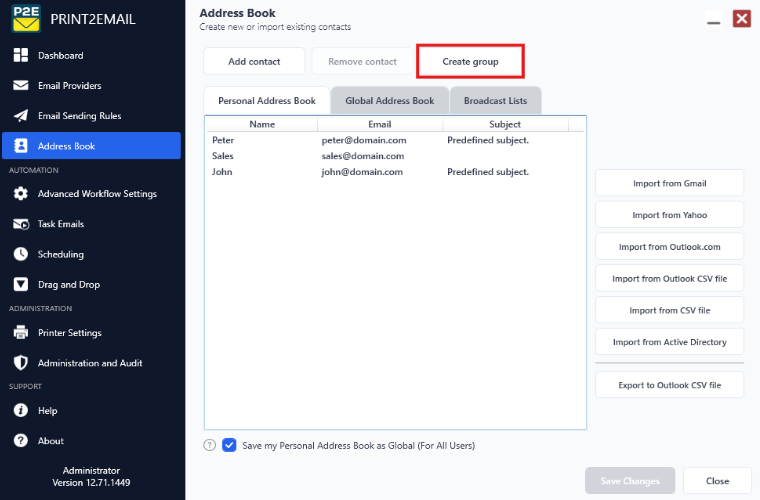Click sales@domain.com email cell
The width and height of the screenshot is (760, 500).
pyautogui.click(x=363, y=156)
